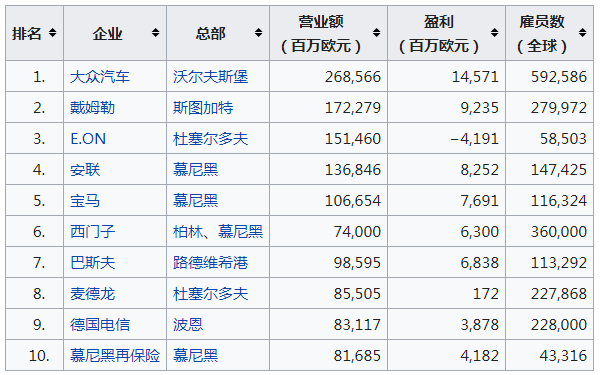Sort table by 排名 column arrows
604x375 pixels.
coord(52,33)
